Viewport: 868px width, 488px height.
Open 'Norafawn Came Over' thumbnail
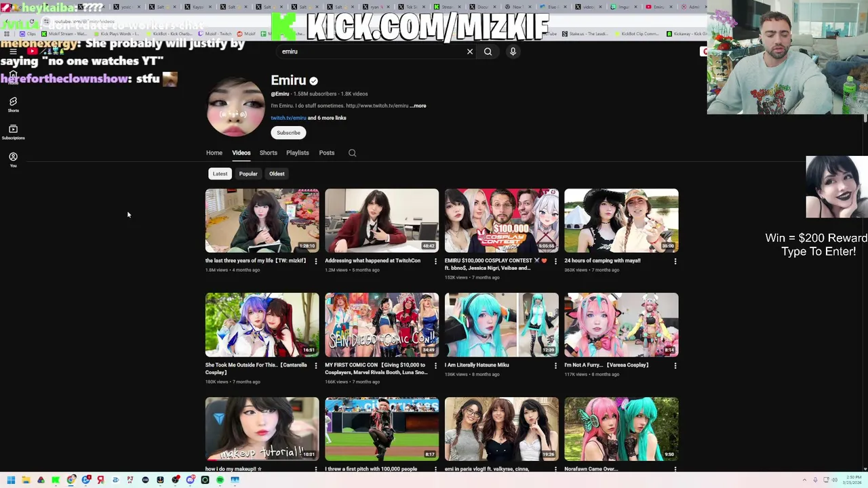pos(621,429)
